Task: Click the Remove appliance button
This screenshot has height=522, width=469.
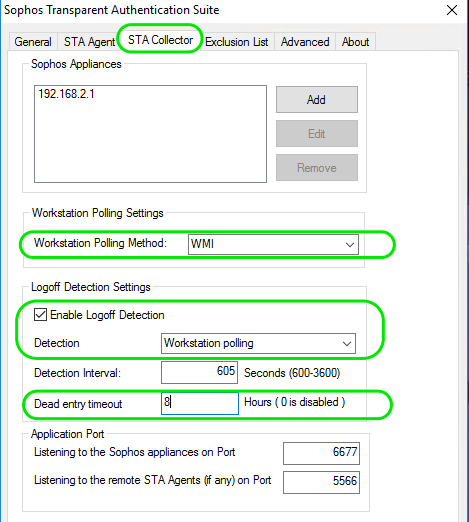Action: click(x=317, y=167)
